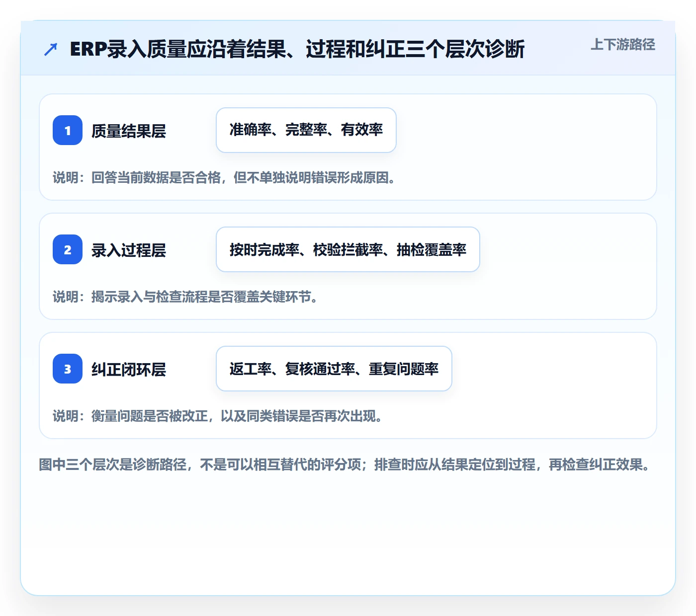Click the 纠正闭环层 heading
696x616 pixels.
(x=129, y=370)
